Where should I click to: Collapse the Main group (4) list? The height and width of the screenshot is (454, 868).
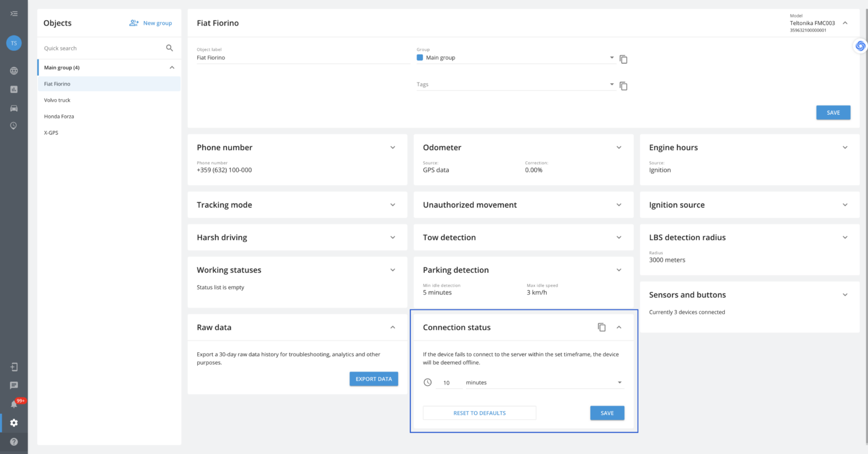point(172,67)
